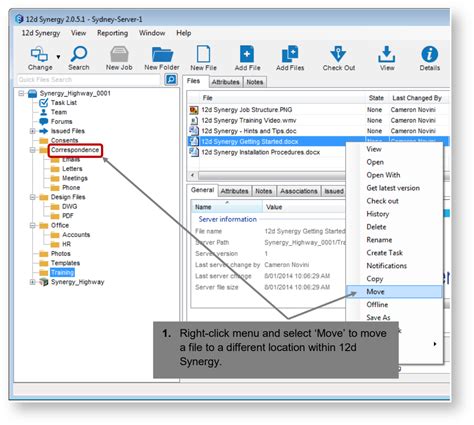
Task: Switch to the Files tab
Action: pyautogui.click(x=193, y=81)
